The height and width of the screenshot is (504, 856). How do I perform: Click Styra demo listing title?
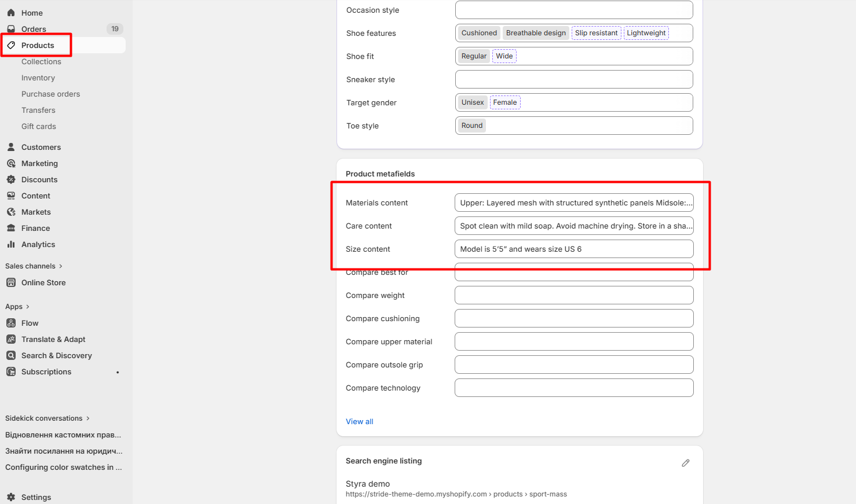(368, 484)
